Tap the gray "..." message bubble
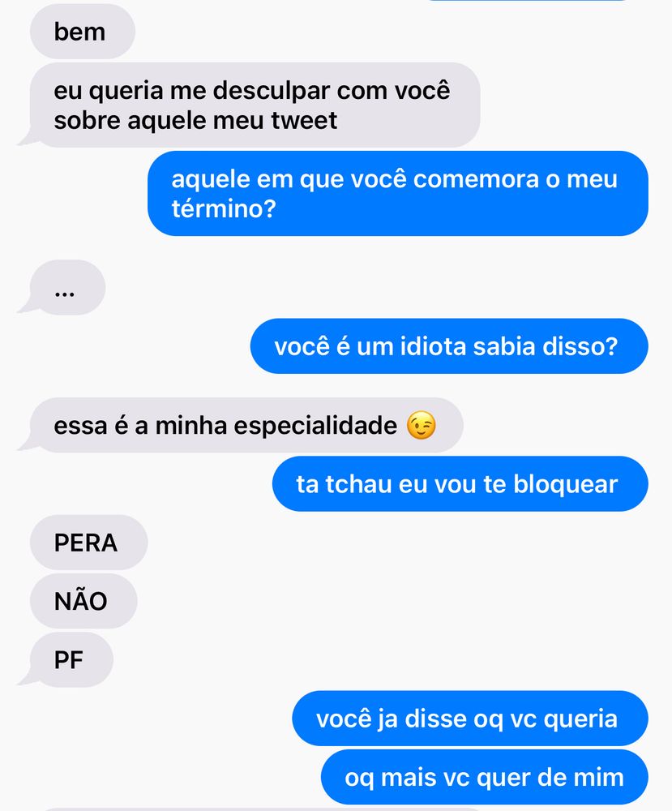The width and height of the screenshot is (672, 811). click(x=62, y=288)
